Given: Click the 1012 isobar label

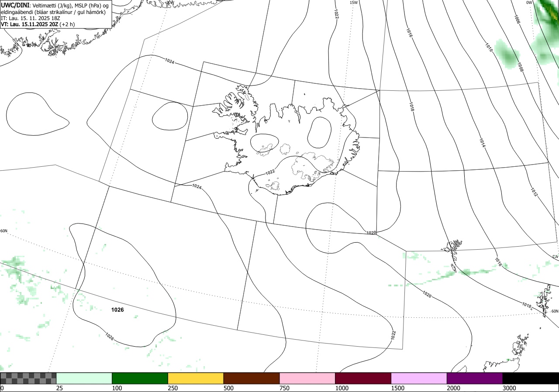Looking at the screenshot, I should point(535,192).
